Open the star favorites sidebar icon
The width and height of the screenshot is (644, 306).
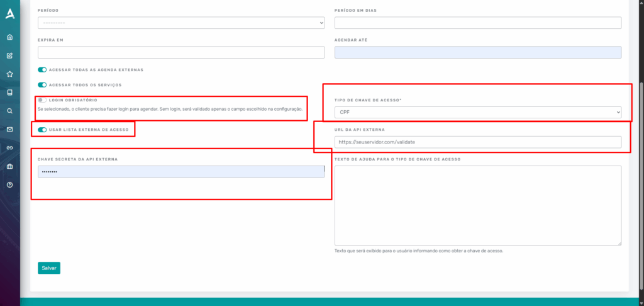(x=10, y=74)
